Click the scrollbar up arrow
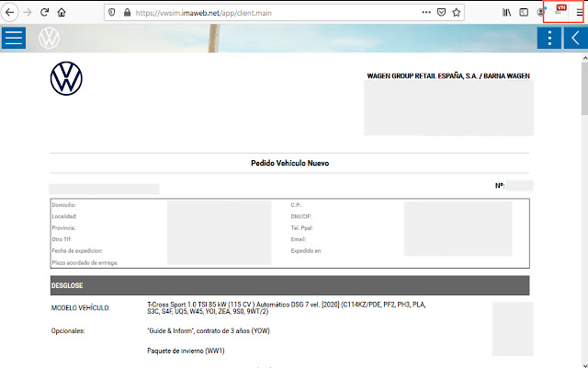Viewport: 588px width, 368px height. point(584,58)
